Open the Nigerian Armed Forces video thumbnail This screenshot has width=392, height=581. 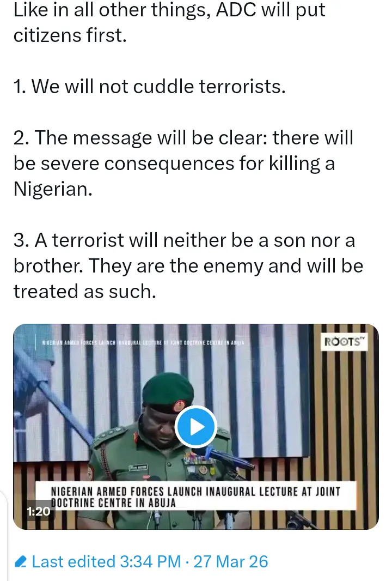196,427
